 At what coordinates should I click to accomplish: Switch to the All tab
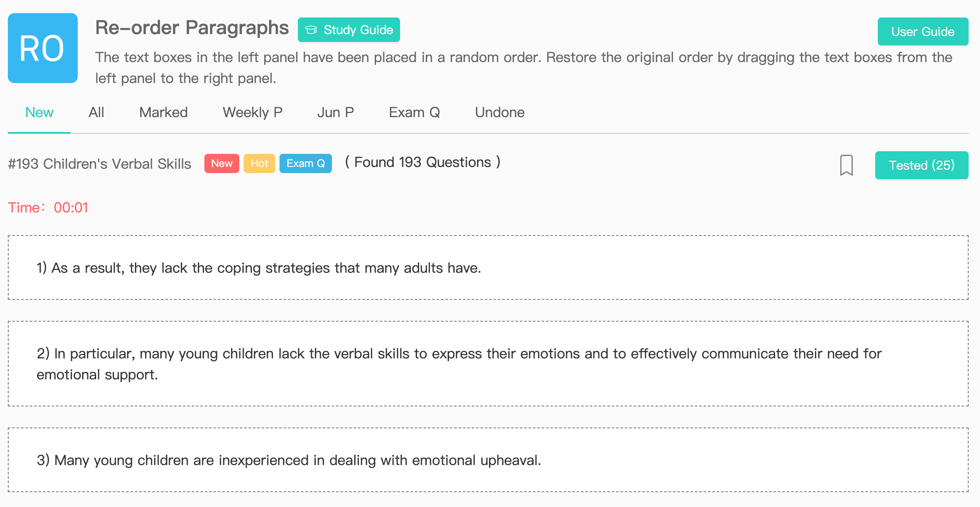click(96, 112)
